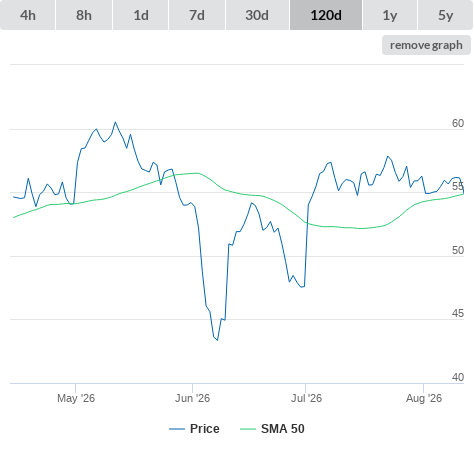Click the active 120d tab
Screen dimensions: 474x455
coord(326,15)
